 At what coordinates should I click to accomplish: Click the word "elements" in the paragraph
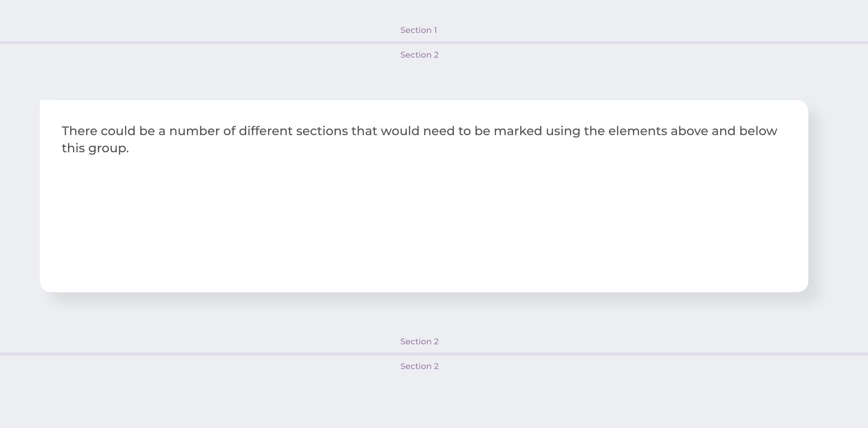[638, 131]
